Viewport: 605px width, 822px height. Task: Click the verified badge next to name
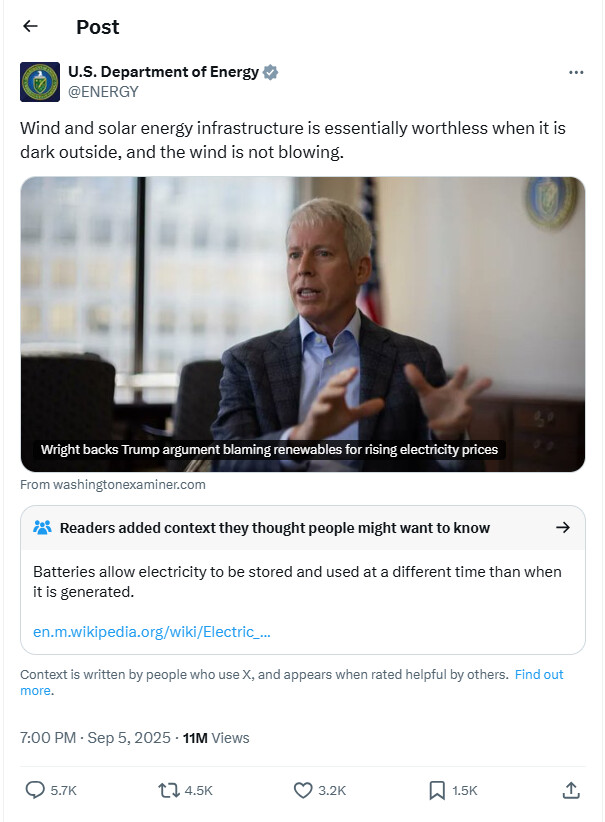[271, 72]
